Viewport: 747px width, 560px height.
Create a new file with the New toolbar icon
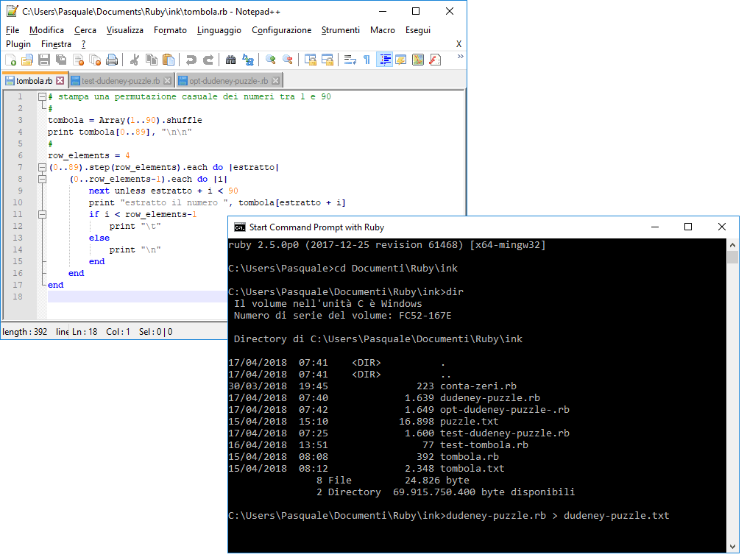point(10,60)
